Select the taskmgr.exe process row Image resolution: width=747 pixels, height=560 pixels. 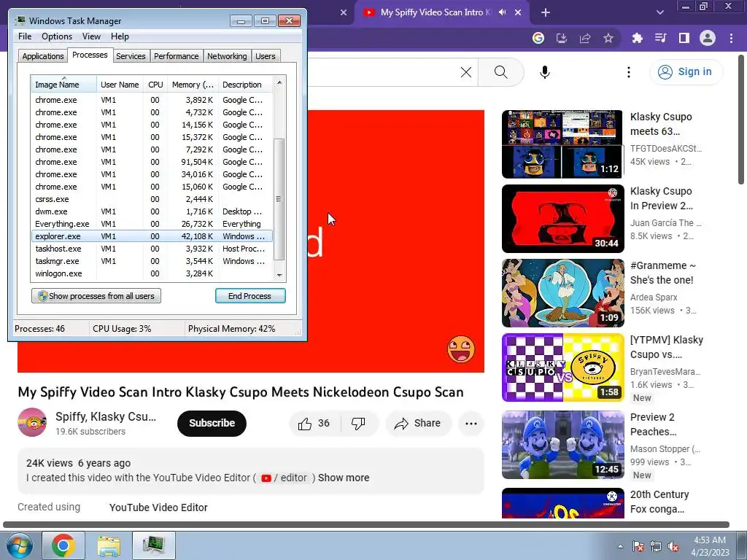(x=152, y=261)
